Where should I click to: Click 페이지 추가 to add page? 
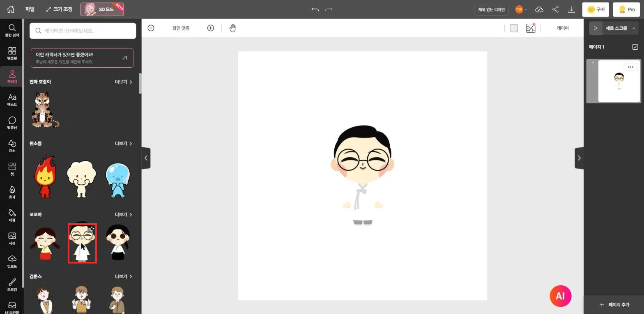point(614,305)
